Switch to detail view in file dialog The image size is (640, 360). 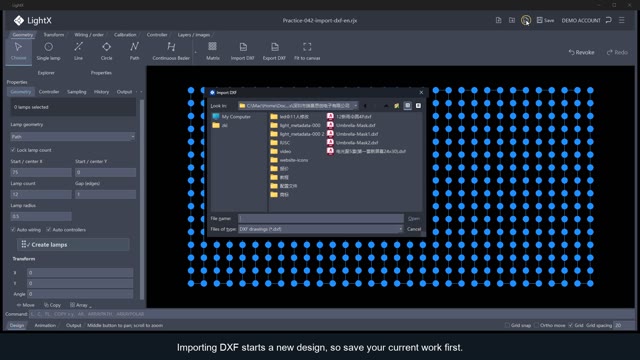coord(418,106)
